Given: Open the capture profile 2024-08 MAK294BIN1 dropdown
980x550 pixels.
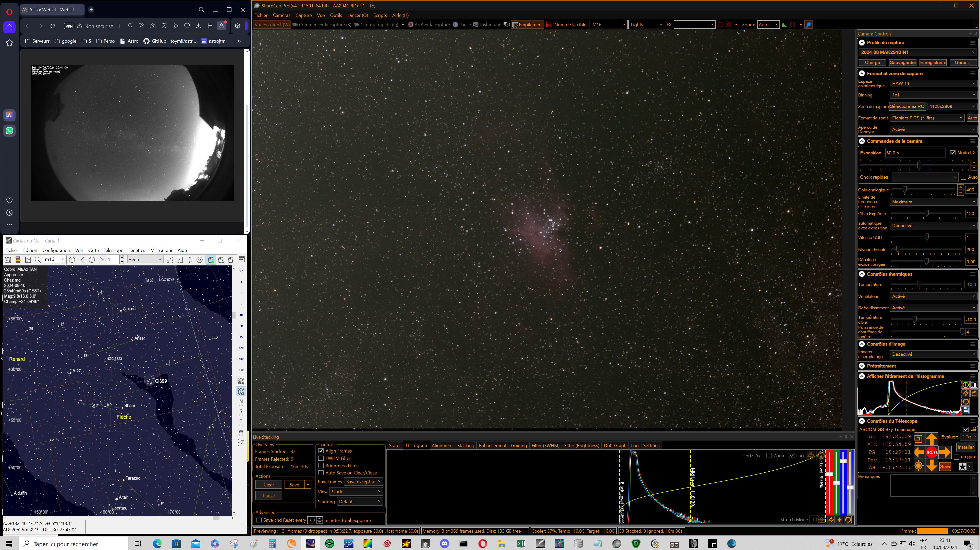Looking at the screenshot, I should pos(918,52).
